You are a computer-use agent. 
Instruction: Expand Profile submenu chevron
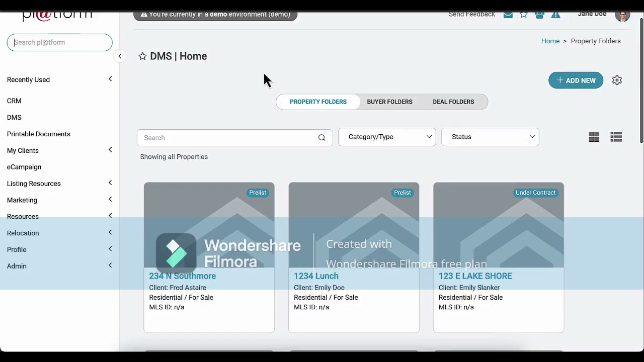coord(110,249)
